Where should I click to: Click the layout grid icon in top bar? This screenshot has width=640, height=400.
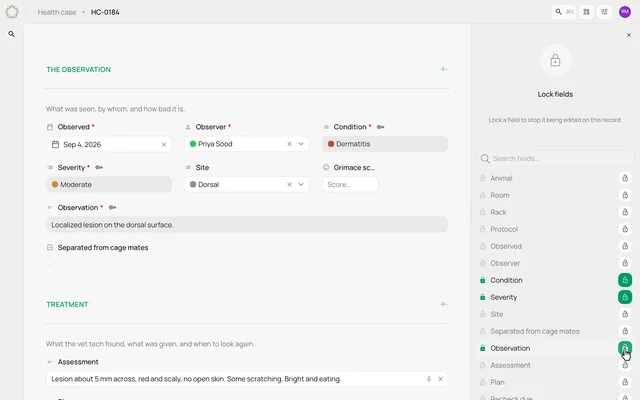coord(586,12)
